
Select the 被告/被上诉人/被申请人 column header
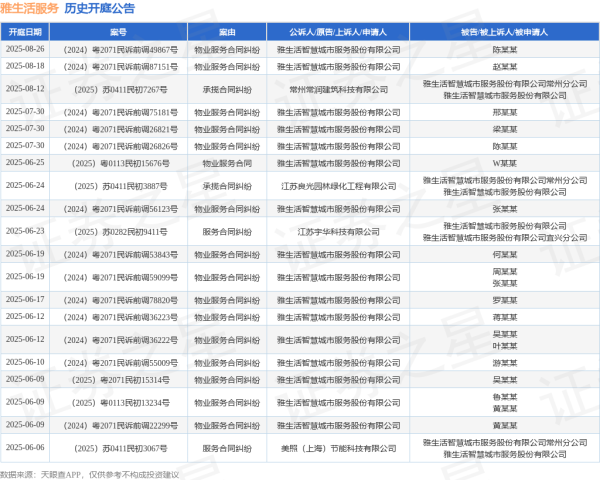click(504, 32)
